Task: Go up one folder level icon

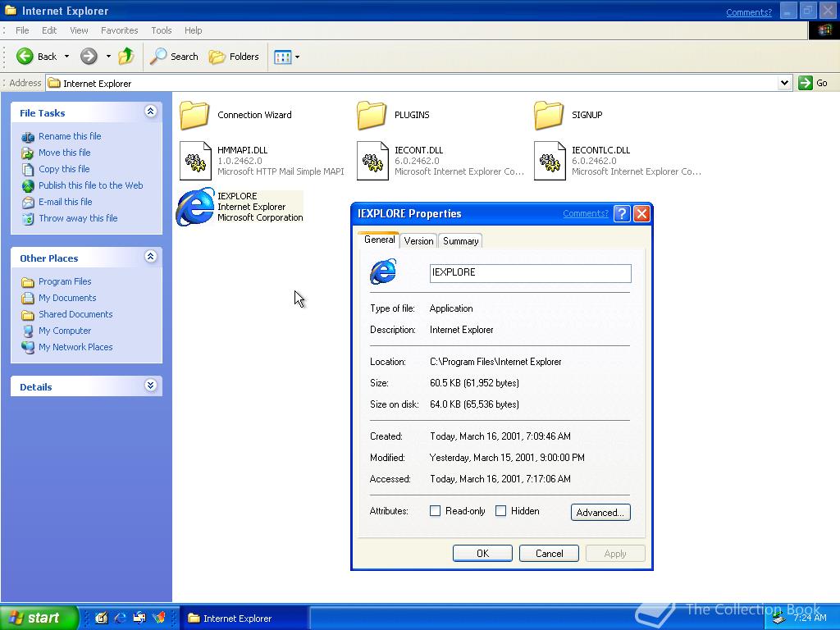Action: (126, 56)
